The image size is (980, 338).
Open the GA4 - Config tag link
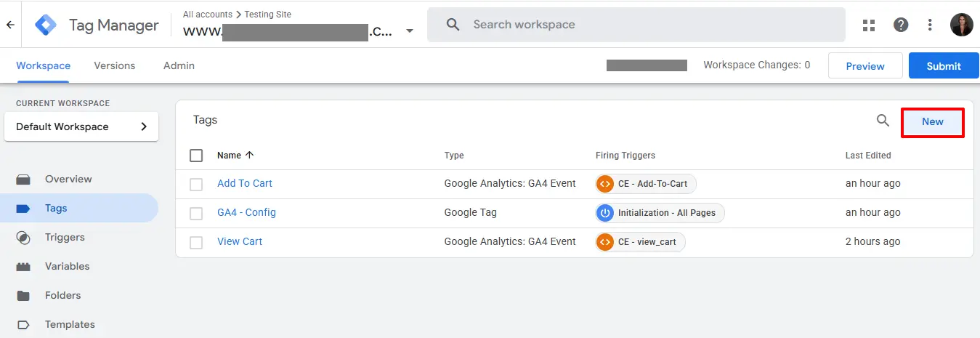click(246, 212)
